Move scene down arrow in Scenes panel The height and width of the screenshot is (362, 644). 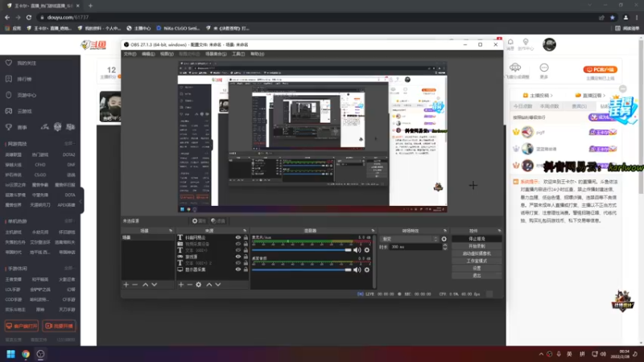pyautogui.click(x=155, y=285)
